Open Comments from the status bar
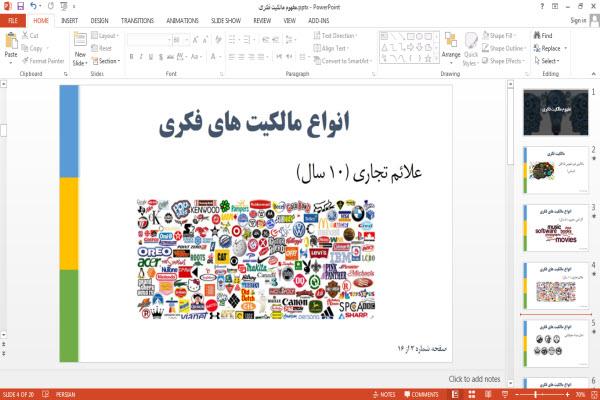 (x=421, y=394)
